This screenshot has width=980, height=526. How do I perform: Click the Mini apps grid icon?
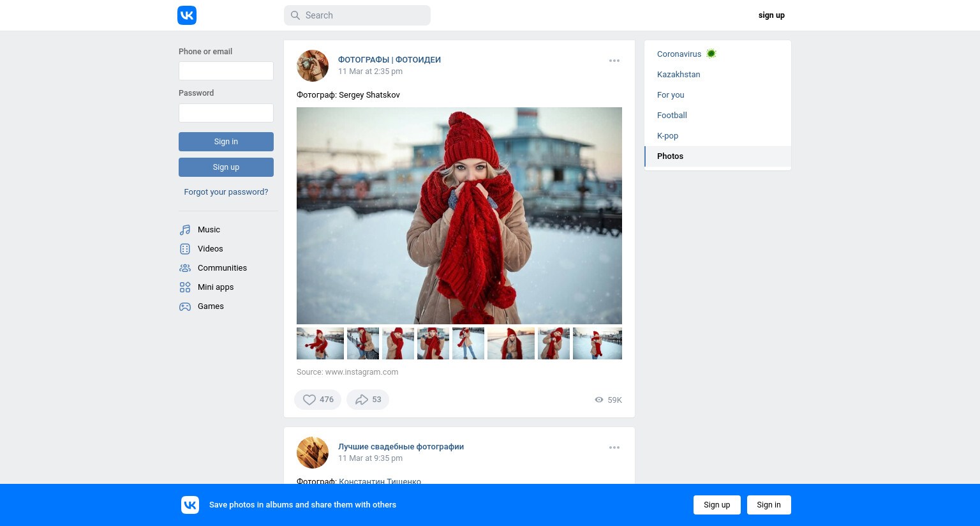coord(185,287)
